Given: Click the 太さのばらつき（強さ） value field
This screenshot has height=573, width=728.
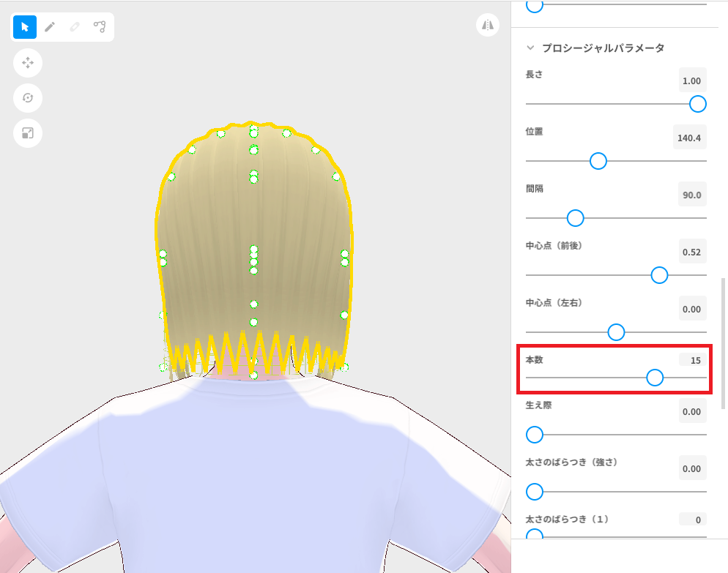Looking at the screenshot, I should tap(692, 468).
